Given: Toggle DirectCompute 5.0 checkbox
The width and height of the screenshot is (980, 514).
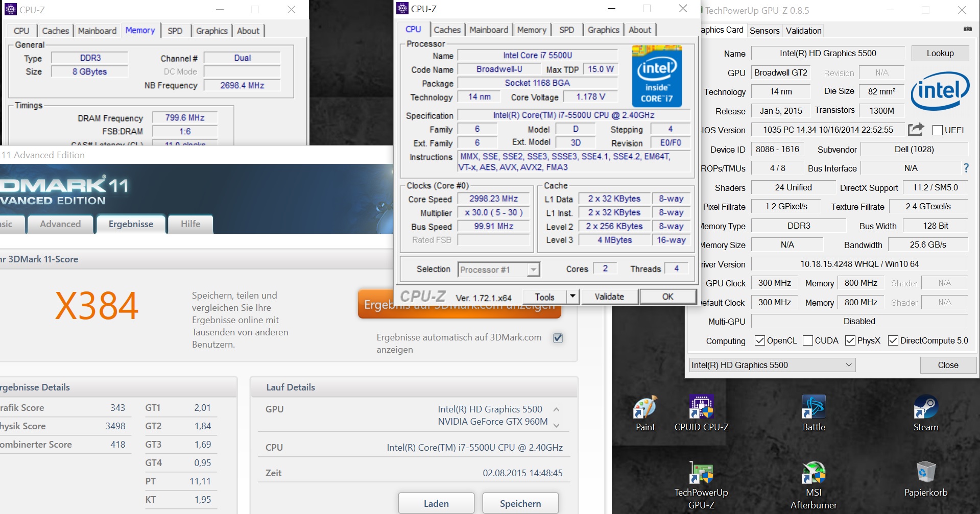Looking at the screenshot, I should point(893,340).
